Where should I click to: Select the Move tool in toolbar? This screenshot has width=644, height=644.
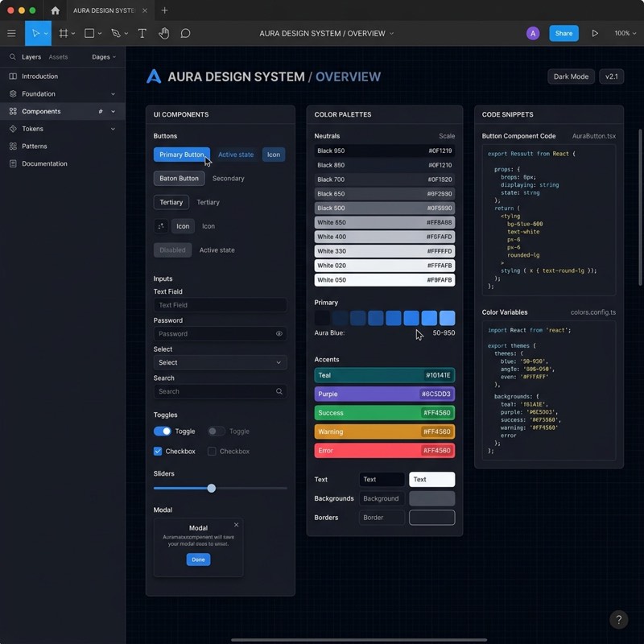(35, 33)
